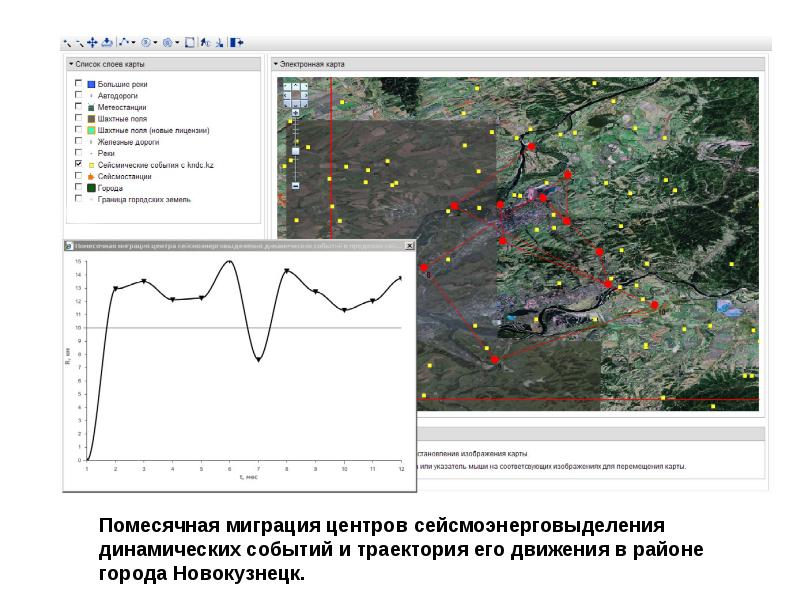Click the exit arrow icon in toolbar
This screenshot has height=600, width=800.
point(237,43)
